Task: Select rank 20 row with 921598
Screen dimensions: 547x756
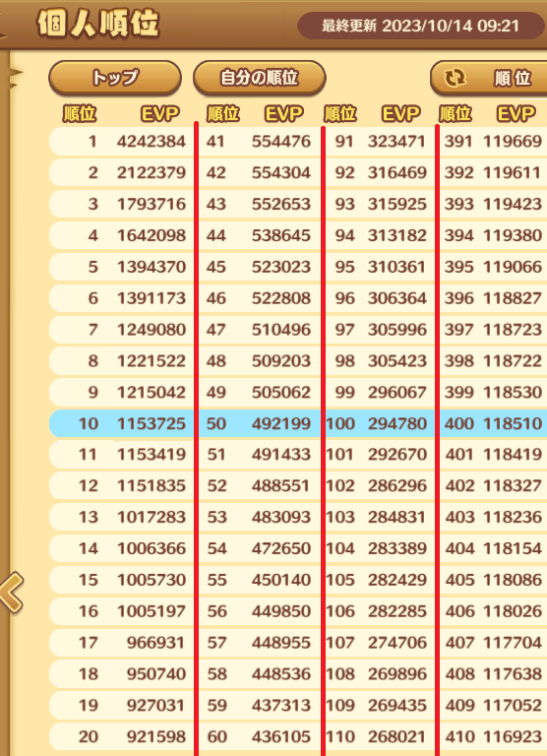Action: (121, 736)
